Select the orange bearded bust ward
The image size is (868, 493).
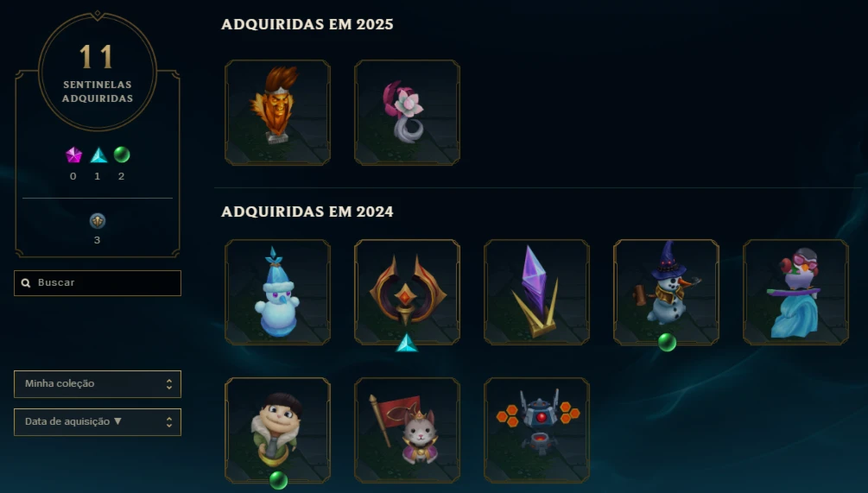[x=278, y=113]
